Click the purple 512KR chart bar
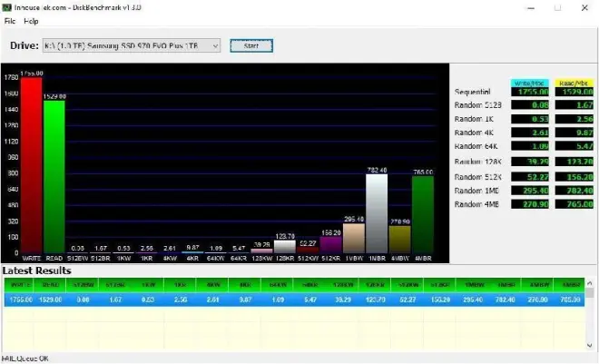 tap(330, 243)
